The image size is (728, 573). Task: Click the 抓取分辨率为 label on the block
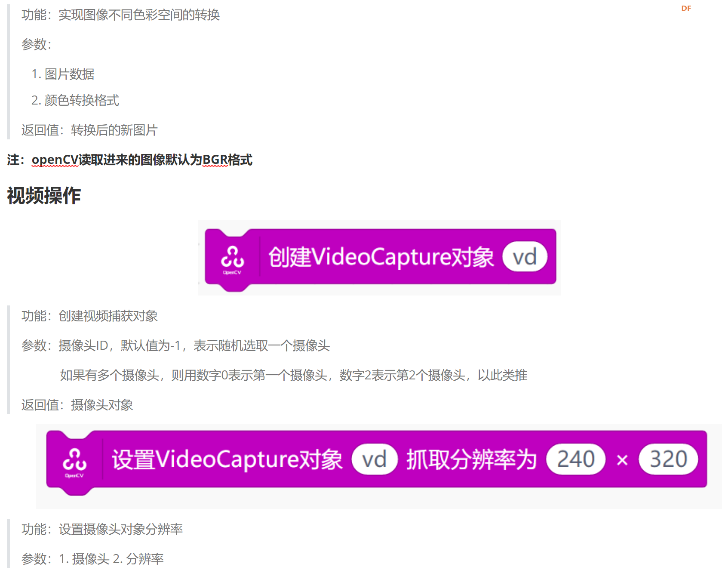(x=471, y=459)
